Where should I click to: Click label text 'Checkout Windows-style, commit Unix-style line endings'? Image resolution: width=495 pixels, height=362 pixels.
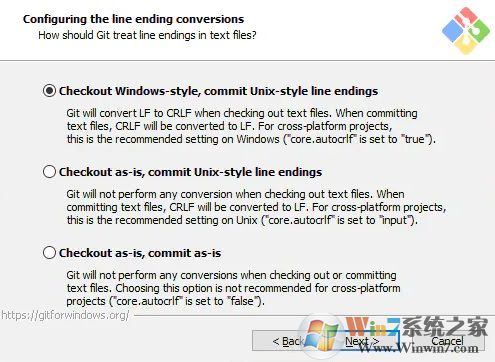tap(218, 91)
